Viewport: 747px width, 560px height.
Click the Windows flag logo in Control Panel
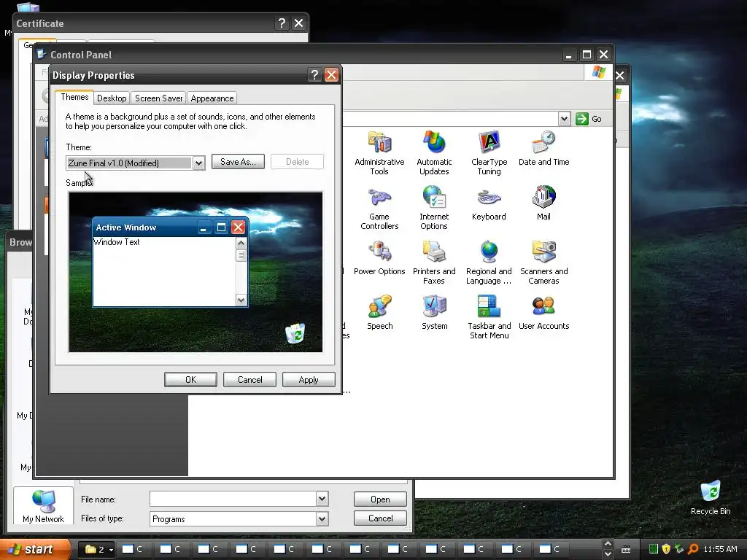598,72
